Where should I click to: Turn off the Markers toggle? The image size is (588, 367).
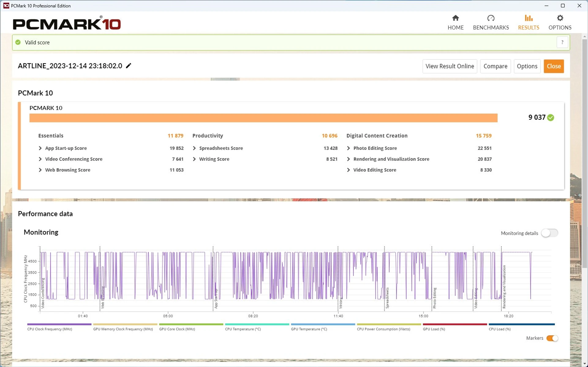tap(552, 338)
